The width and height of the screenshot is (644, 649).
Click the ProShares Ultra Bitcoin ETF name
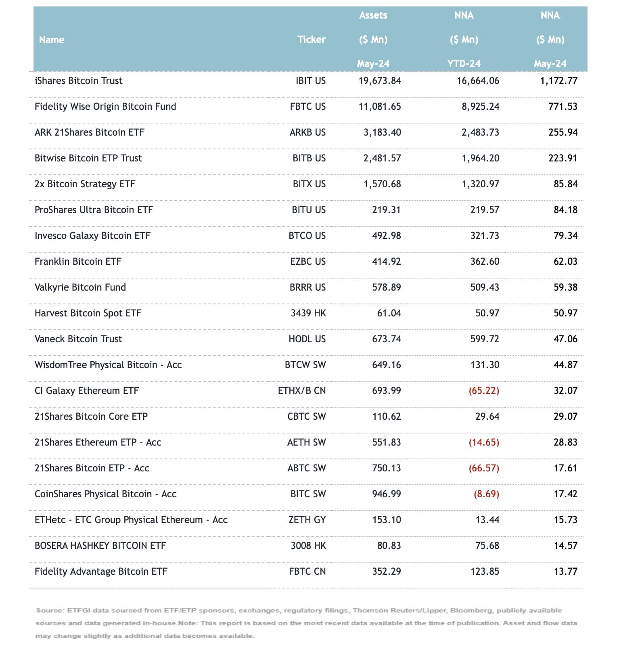tap(94, 210)
